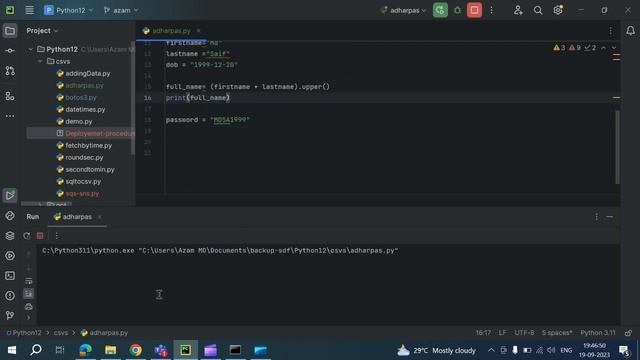Toggle scroll to end in console
The height and width of the screenshot is (360, 640).
point(29,293)
